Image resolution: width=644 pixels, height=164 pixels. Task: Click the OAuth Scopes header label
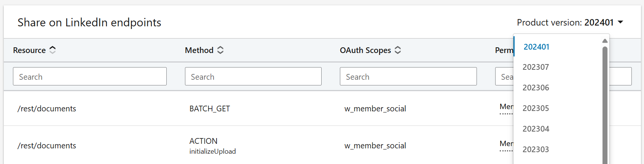(x=365, y=50)
